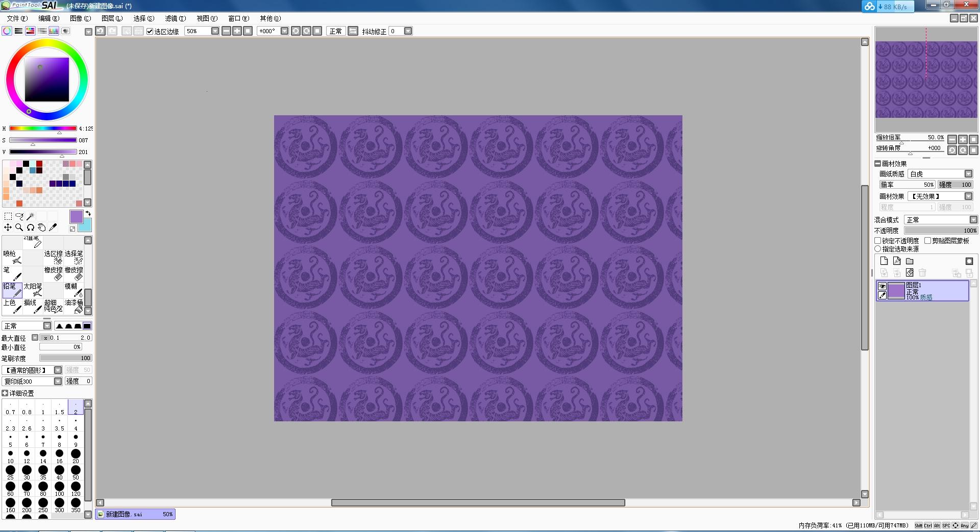Screen dimensions: 980x532
Task: Check the 剪贴图层蒙板 option
Action: click(928, 241)
